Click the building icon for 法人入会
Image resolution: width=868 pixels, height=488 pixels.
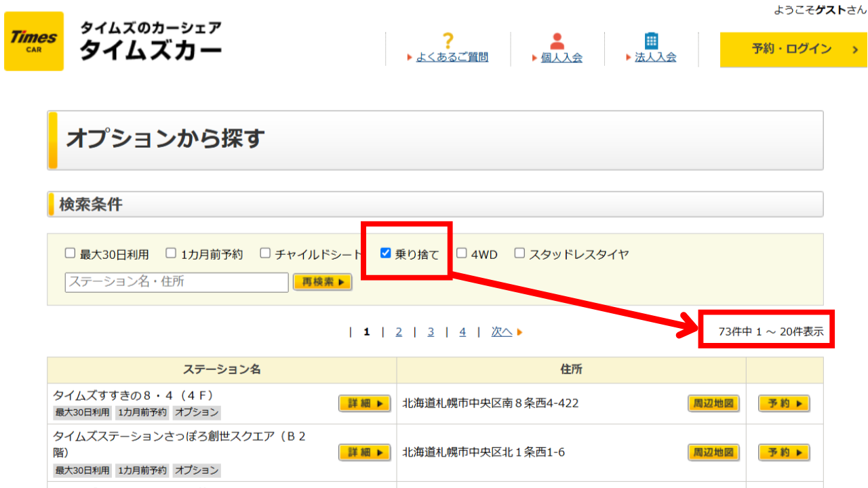[652, 41]
